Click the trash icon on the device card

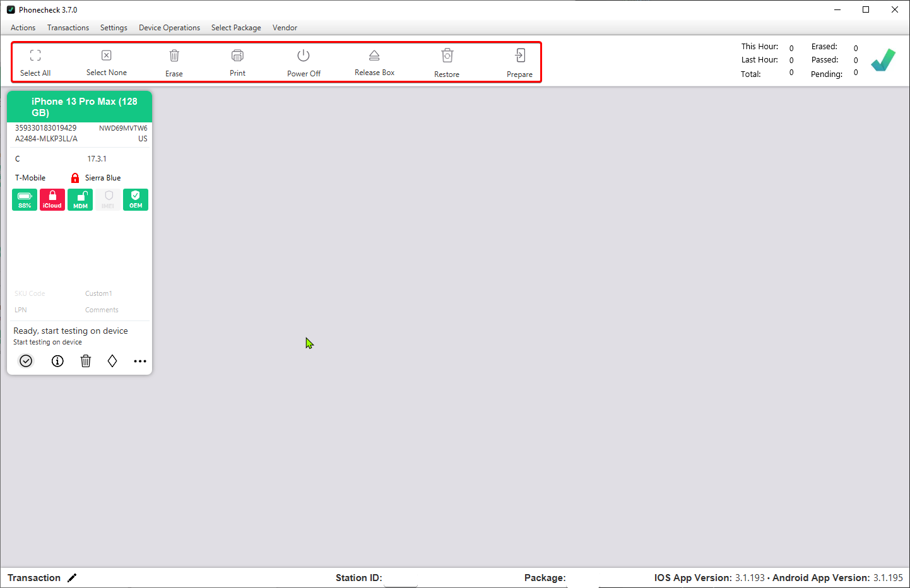click(86, 361)
